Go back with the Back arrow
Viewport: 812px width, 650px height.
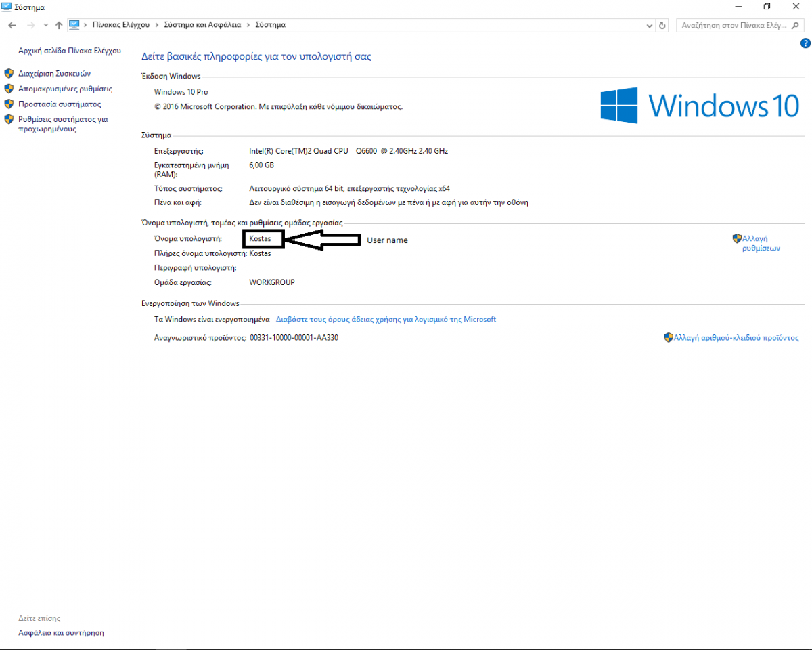pyautogui.click(x=12, y=25)
